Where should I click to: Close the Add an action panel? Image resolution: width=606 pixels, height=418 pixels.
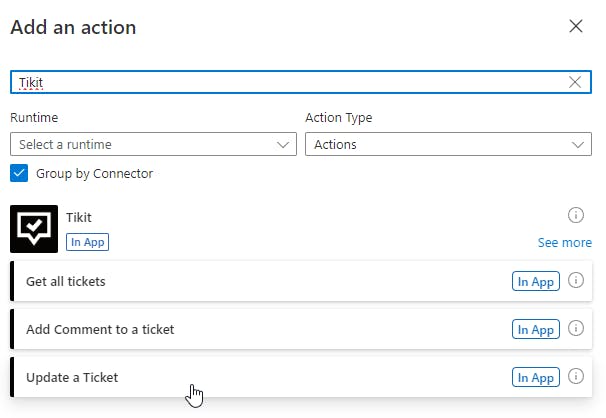coord(576,26)
